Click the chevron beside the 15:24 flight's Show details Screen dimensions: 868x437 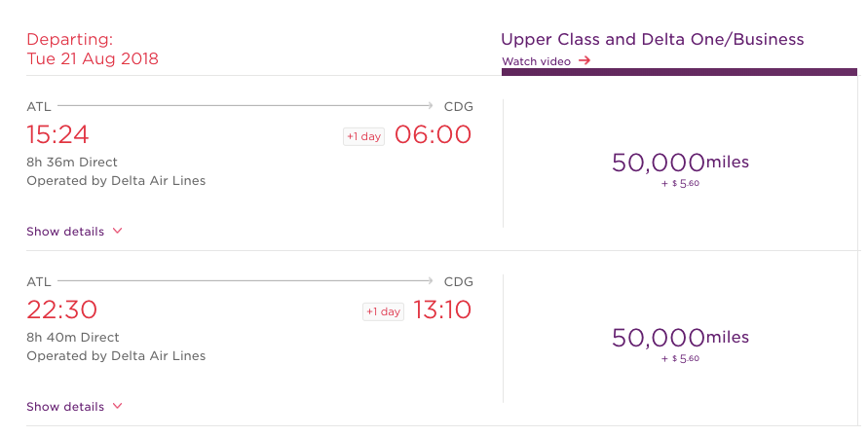tap(118, 232)
